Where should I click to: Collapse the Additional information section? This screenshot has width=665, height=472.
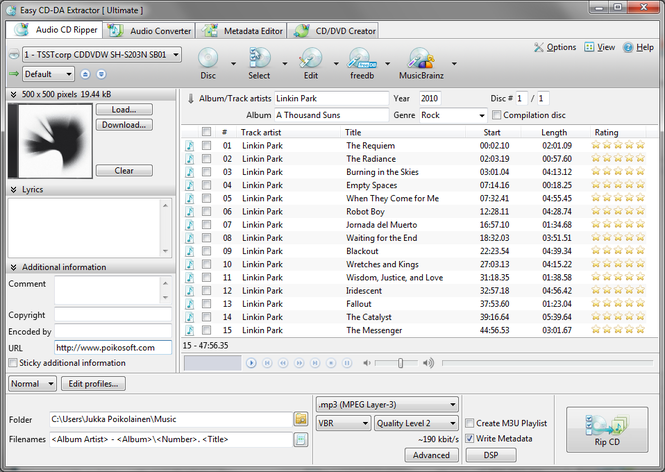pyautogui.click(x=13, y=267)
